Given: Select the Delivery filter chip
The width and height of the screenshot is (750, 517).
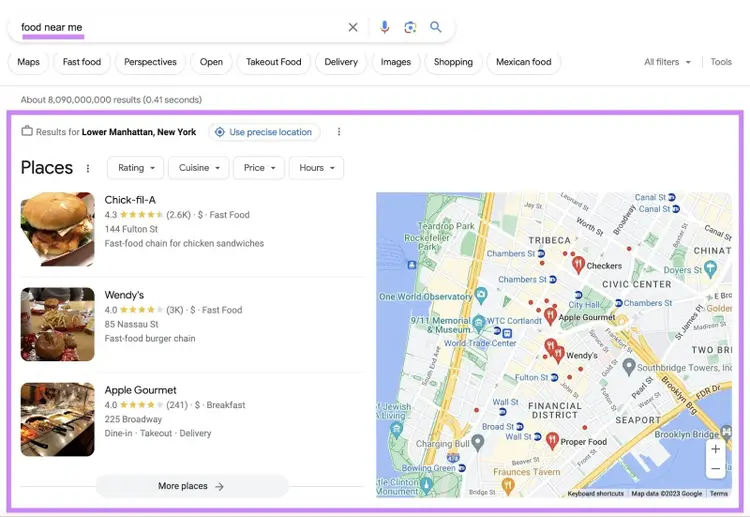Looking at the screenshot, I should [x=341, y=62].
